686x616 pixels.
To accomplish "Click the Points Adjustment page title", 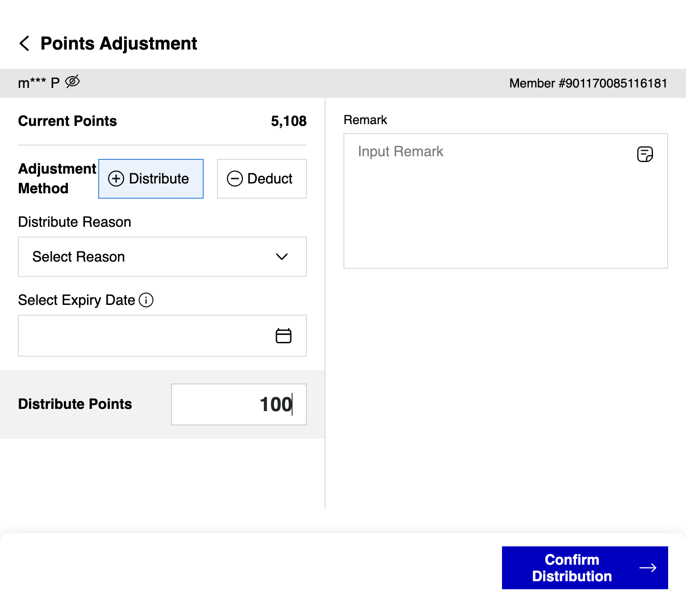I will 119,44.
